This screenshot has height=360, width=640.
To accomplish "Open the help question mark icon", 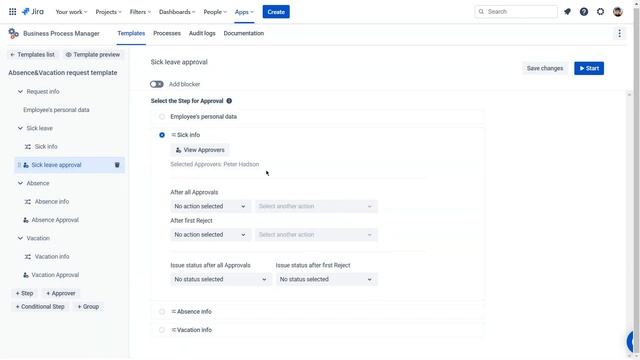I will click(584, 12).
